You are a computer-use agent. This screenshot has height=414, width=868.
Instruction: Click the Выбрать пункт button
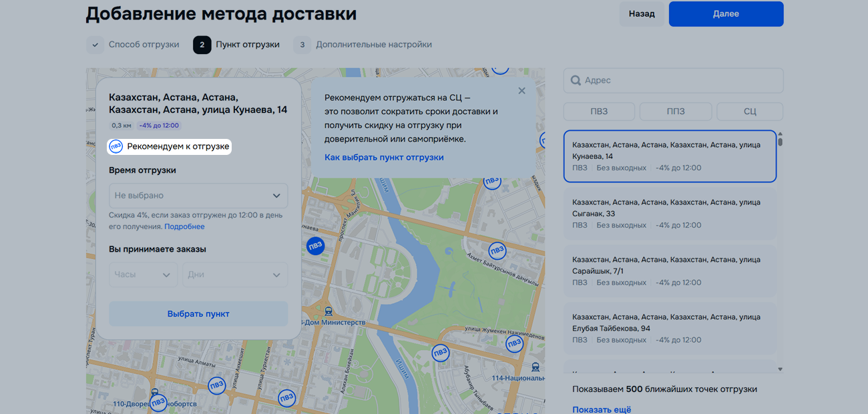(198, 314)
